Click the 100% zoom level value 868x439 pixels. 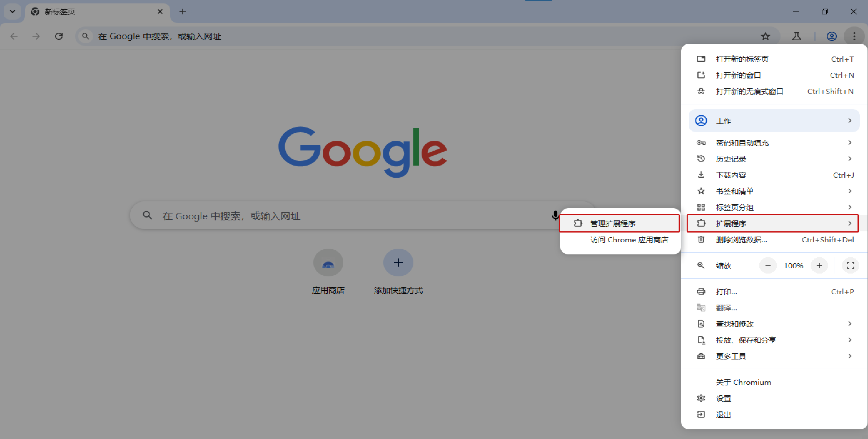coord(793,265)
